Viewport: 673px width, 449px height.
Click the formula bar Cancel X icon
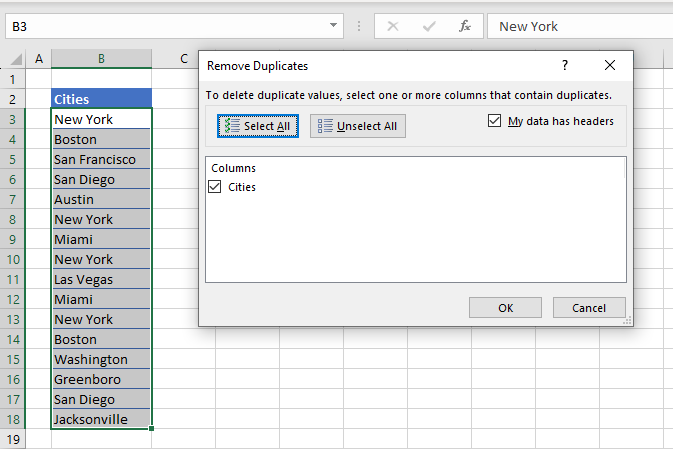pyautogui.click(x=393, y=26)
